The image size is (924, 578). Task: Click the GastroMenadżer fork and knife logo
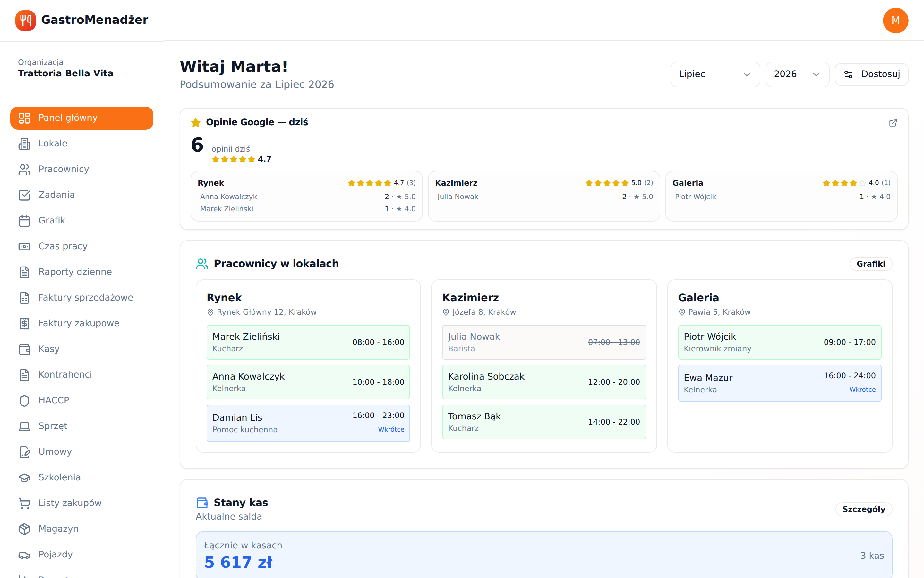[26, 20]
